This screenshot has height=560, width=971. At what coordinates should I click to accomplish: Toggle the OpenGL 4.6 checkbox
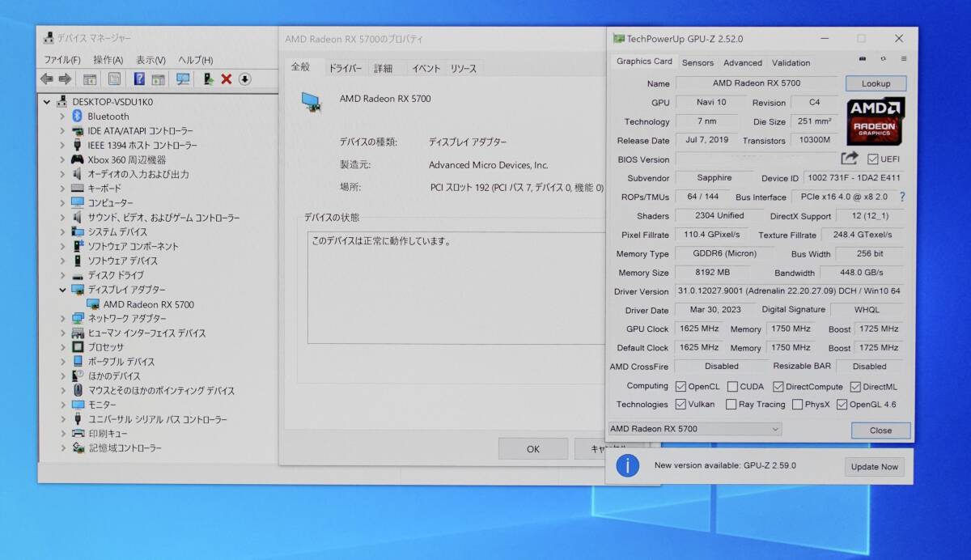(842, 405)
